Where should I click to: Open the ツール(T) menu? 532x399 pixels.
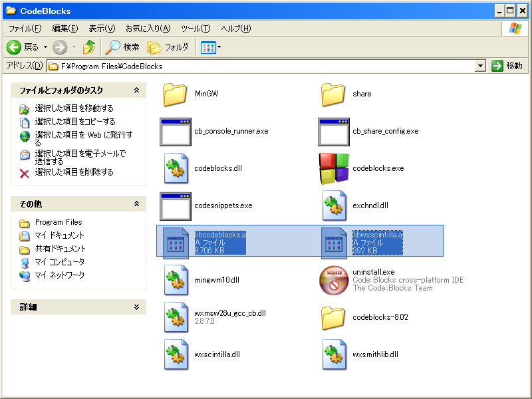click(196, 29)
